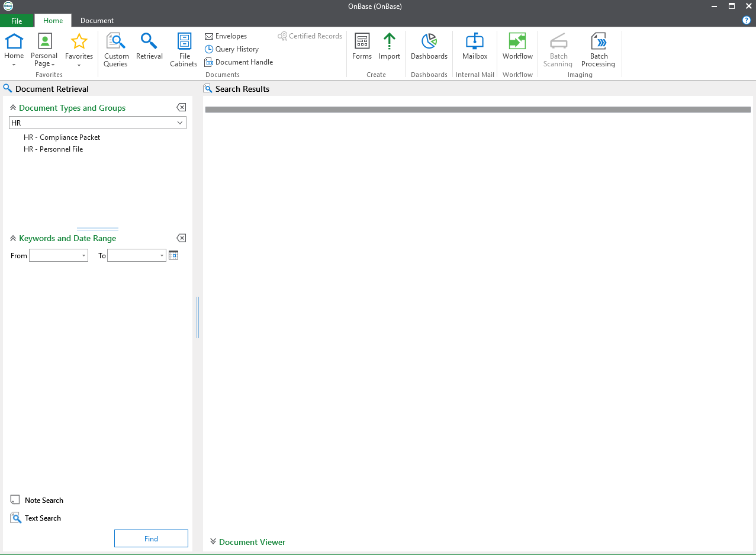Viewport: 756px width, 555px height.
Task: Open File Cabinets
Action: tap(184, 50)
